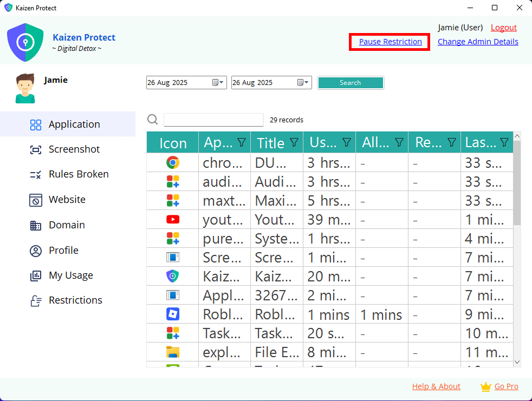Viewport: 532px width, 401px height.
Task: Click the magnifier search icon above the table
Action: coord(153,120)
